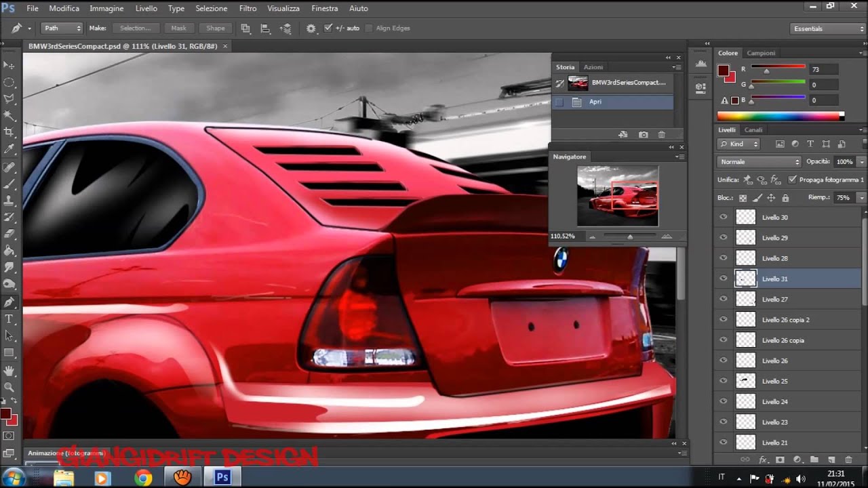The width and height of the screenshot is (868, 488).
Task: Select the Polygonal Lasso tool
Action: coord(9,99)
